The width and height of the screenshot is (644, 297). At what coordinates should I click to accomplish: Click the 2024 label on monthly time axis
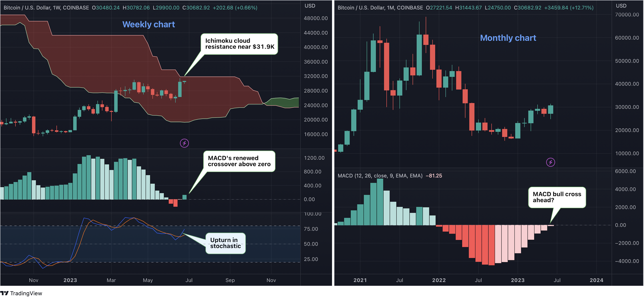[596, 280]
